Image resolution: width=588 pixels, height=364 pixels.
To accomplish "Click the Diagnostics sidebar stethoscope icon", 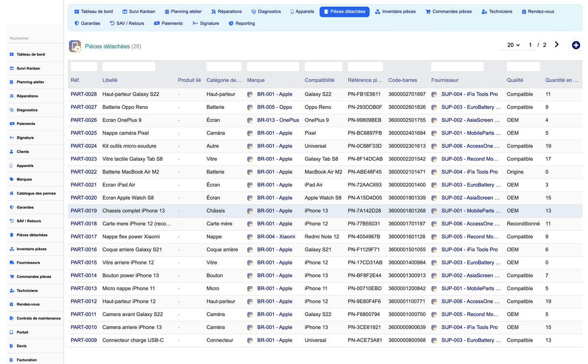I will [12, 110].
